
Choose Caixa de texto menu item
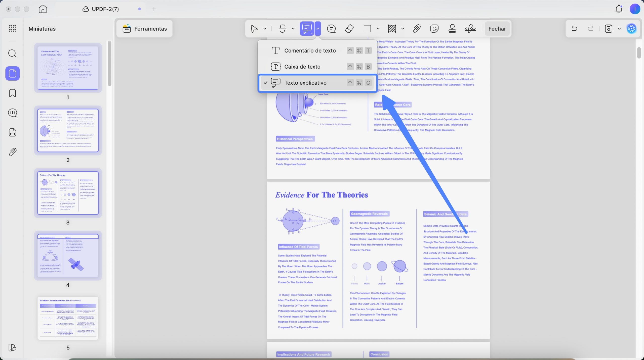point(317,67)
